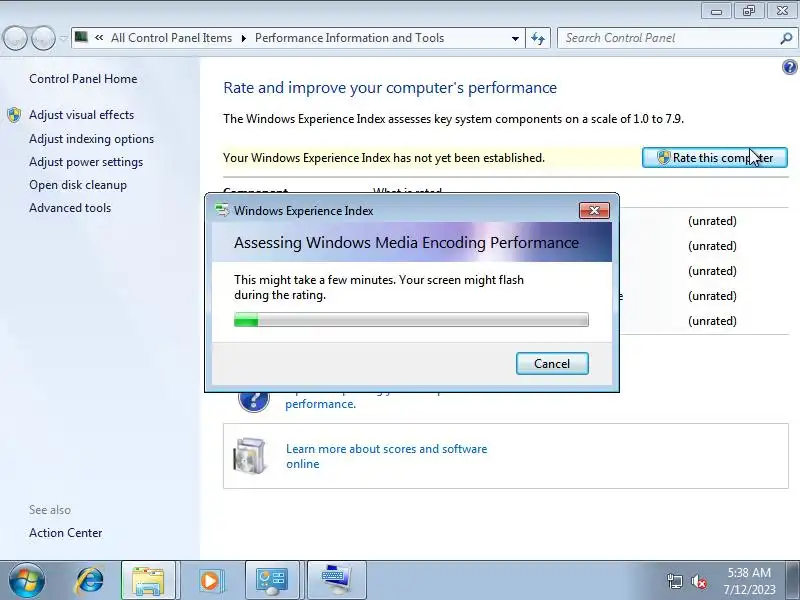
Task: Open the help question mark icon
Action: pos(789,67)
